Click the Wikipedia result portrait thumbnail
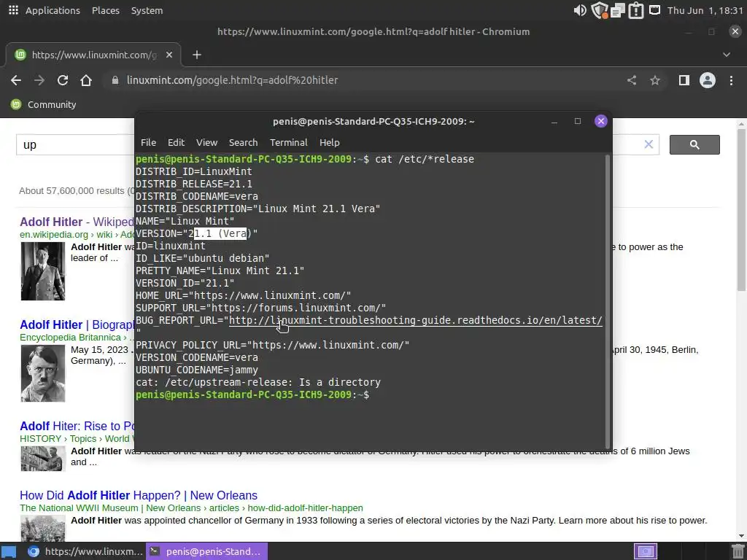This screenshot has width=747, height=560. (43, 271)
